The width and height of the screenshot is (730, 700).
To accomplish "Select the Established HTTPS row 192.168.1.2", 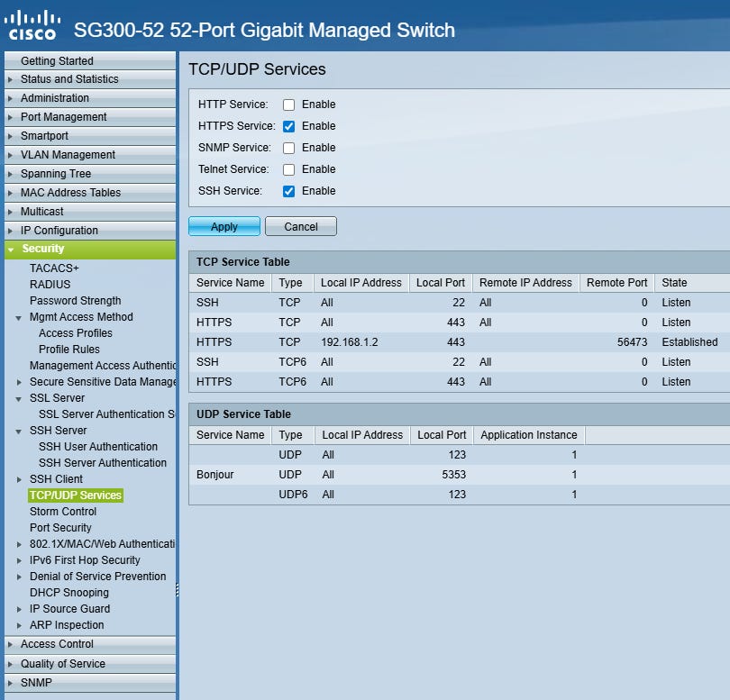I will coord(460,342).
